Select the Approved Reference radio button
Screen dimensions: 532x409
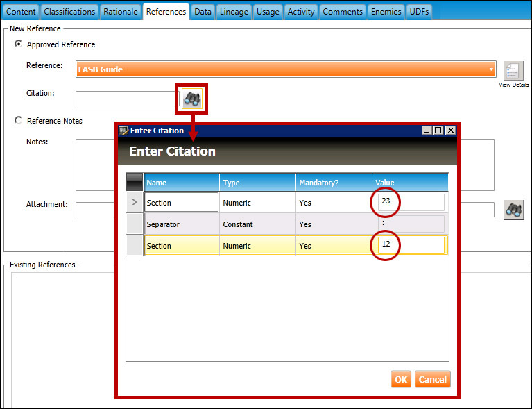pyautogui.click(x=19, y=44)
